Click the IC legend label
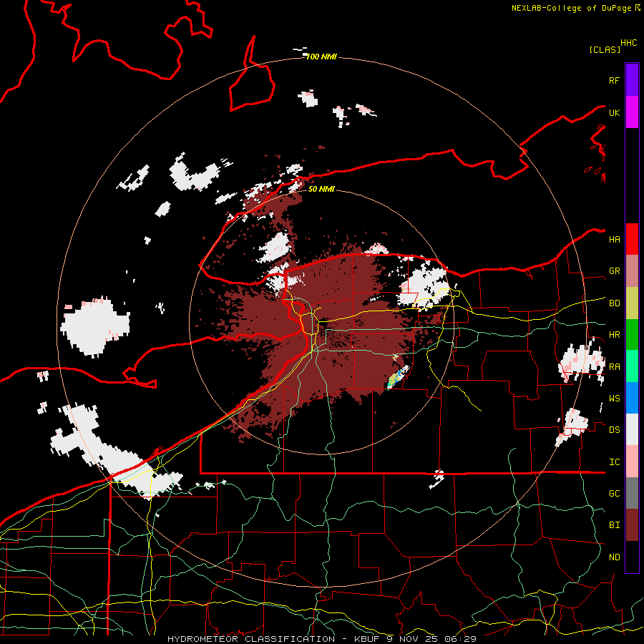The width and height of the screenshot is (644, 644). 614,462
